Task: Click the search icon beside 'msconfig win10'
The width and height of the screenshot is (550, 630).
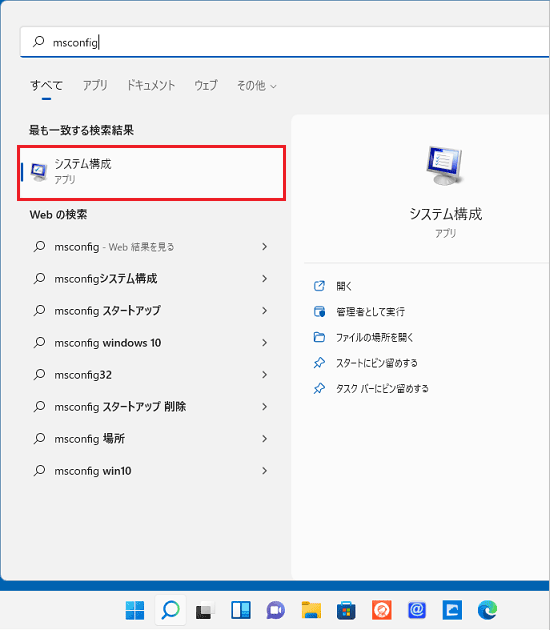Action: point(39,470)
